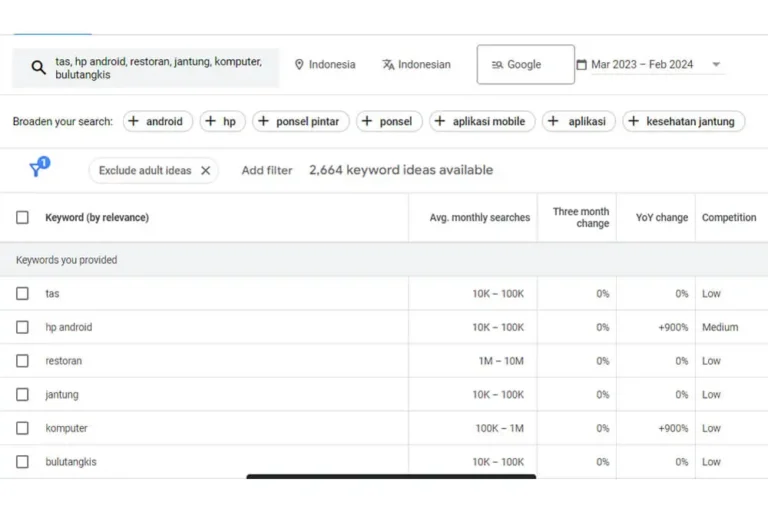Image resolution: width=768 pixels, height=512 pixels.
Task: Click 'Broaden your search:' label
Action: [62, 121]
